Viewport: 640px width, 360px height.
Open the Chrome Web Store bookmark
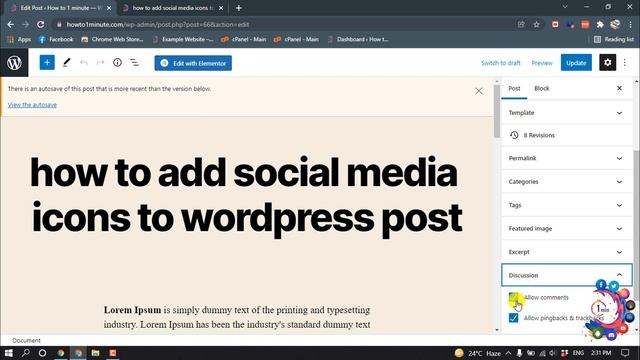[112, 39]
